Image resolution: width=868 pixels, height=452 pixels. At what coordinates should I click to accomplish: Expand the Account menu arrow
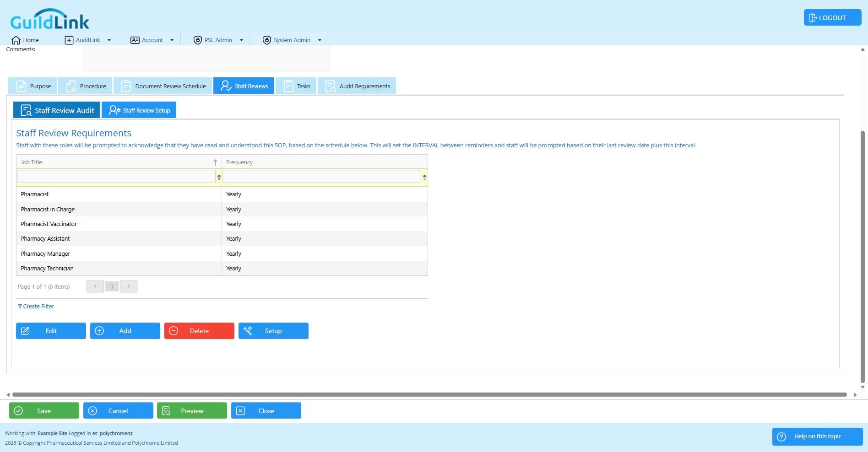point(172,40)
